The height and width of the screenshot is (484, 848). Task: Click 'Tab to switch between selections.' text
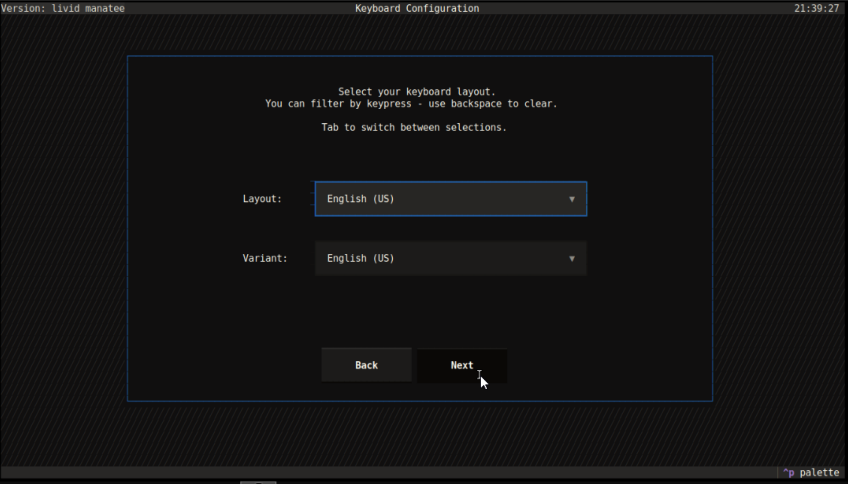coord(413,128)
